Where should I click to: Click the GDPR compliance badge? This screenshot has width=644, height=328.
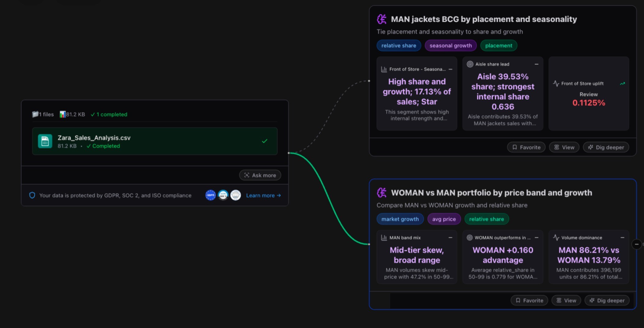tap(210, 195)
